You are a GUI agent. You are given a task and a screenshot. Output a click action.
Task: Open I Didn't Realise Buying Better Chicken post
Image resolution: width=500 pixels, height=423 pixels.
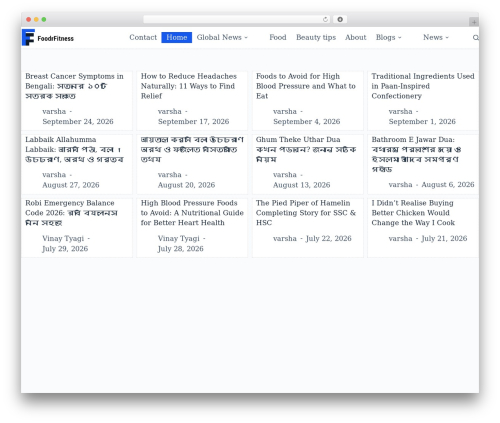point(413,213)
